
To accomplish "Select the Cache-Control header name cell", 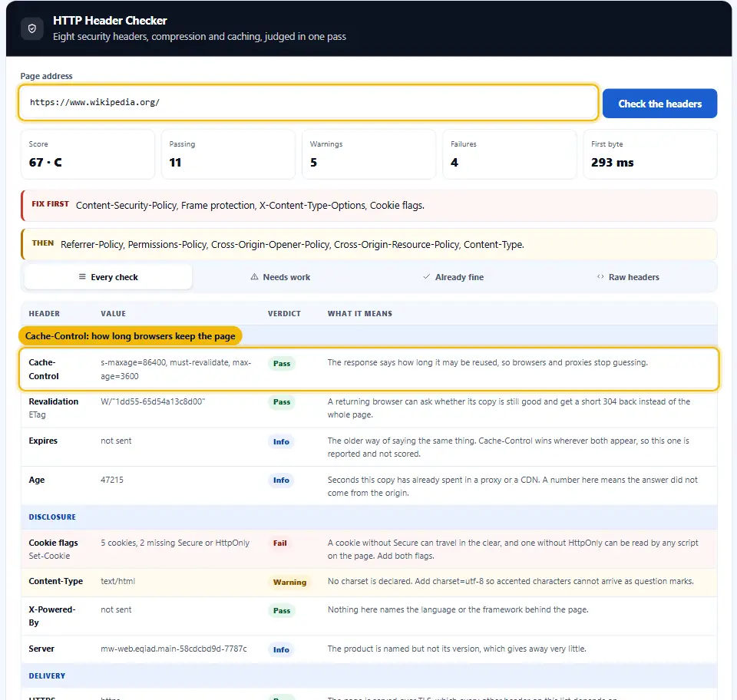I will tap(44, 369).
